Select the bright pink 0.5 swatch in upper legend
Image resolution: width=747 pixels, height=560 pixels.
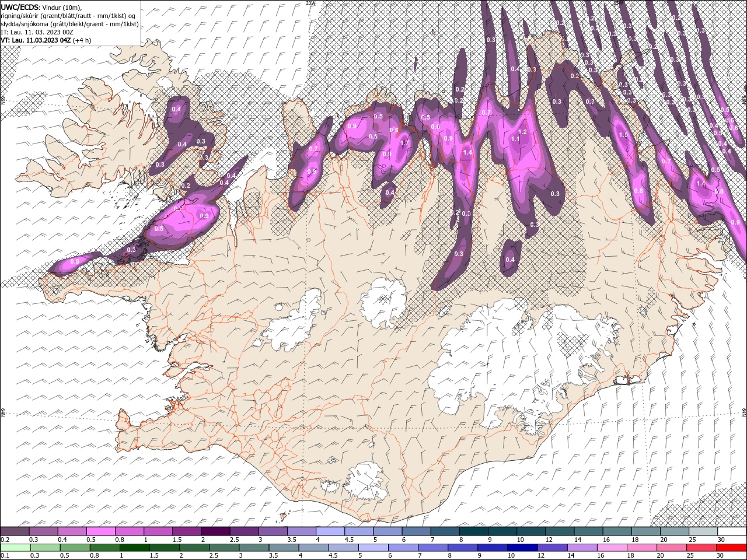click(x=100, y=531)
